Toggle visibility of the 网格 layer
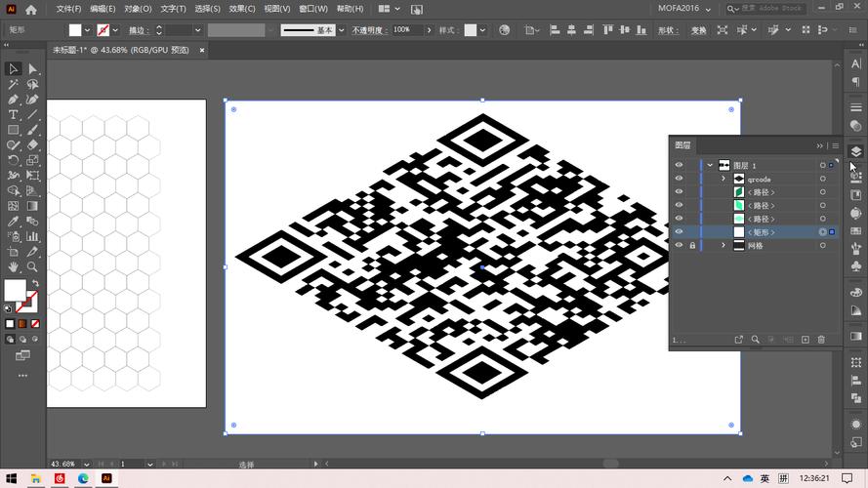 click(679, 246)
